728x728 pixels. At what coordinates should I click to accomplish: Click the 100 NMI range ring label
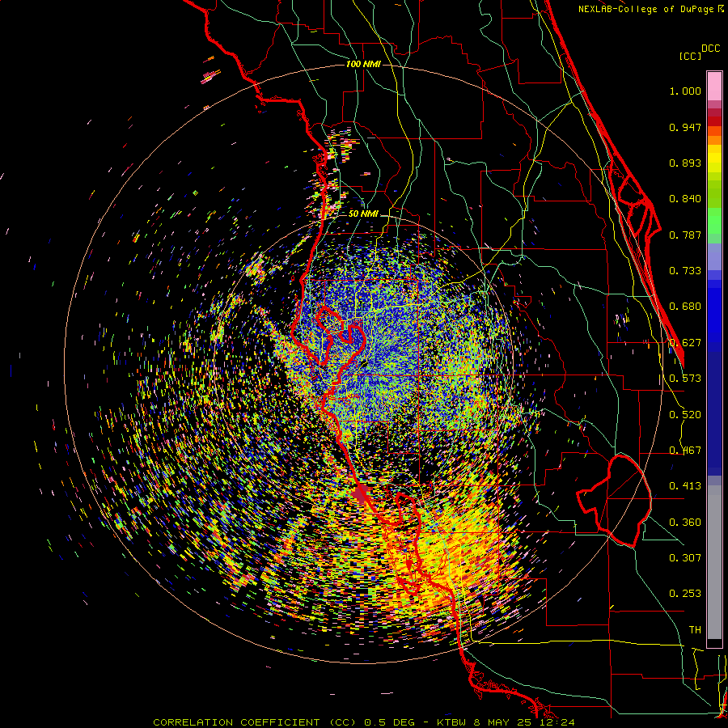click(363, 64)
